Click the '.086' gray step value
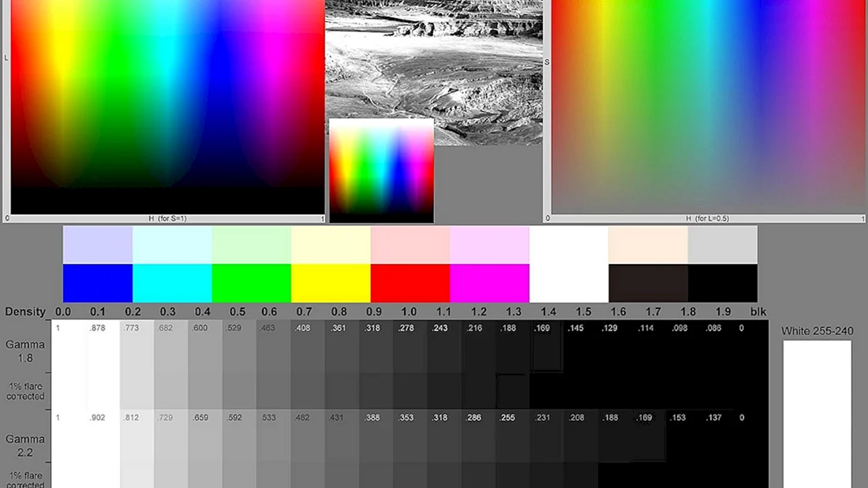 (713, 328)
